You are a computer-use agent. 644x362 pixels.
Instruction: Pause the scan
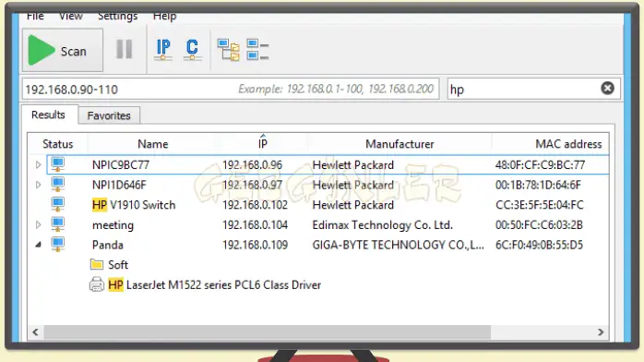tap(124, 49)
